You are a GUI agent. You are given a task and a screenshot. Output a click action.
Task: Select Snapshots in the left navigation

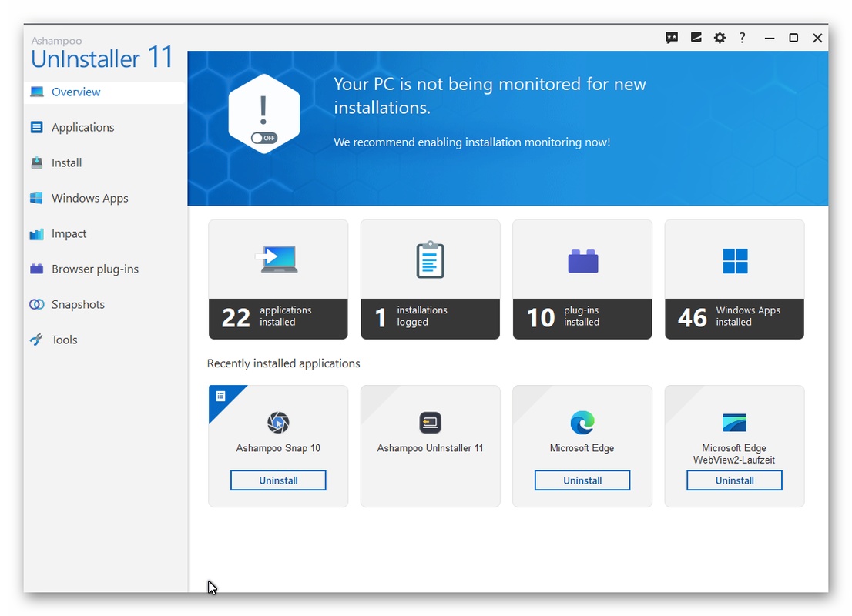[x=78, y=305]
